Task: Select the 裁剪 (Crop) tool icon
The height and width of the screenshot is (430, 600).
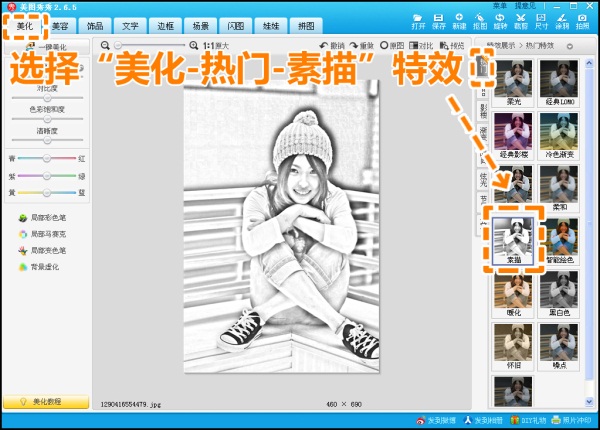Action: (x=521, y=21)
